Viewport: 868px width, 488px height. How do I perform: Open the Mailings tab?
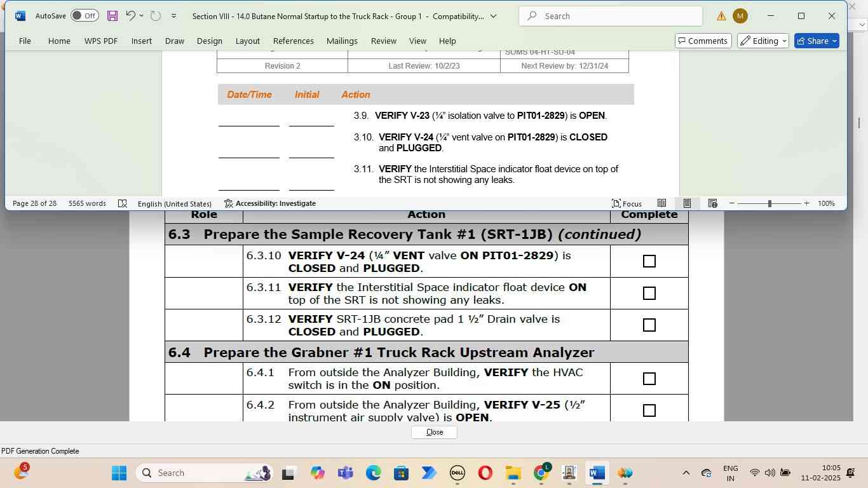[342, 41]
